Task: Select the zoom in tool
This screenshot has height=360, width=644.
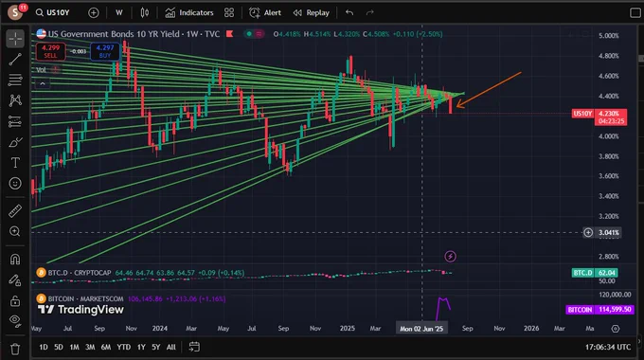Action: 15,232
